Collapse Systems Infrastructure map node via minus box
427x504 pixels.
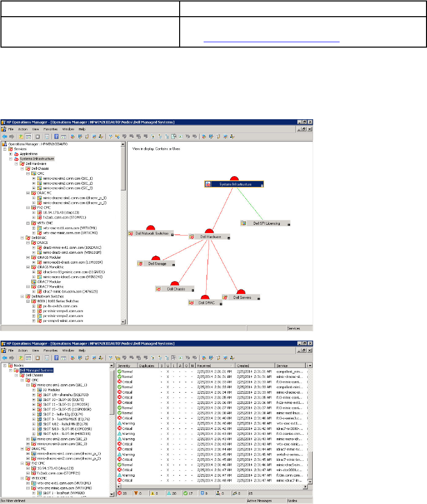point(262,186)
